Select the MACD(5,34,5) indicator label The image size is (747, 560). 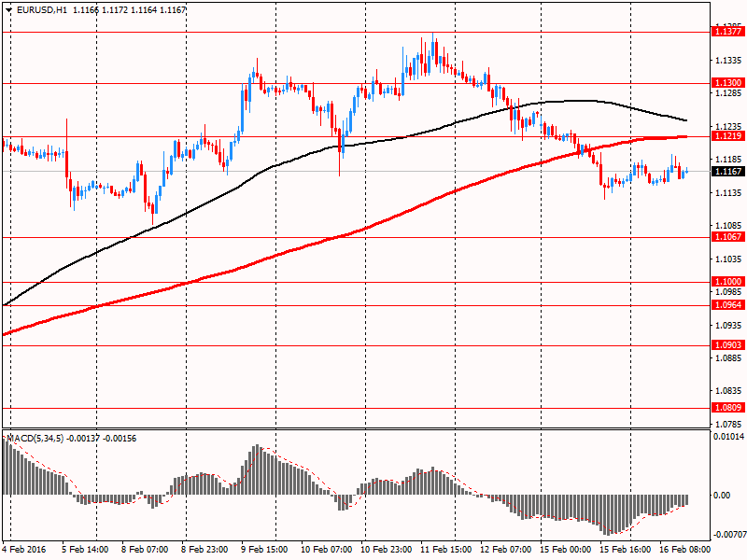pyautogui.click(x=35, y=438)
